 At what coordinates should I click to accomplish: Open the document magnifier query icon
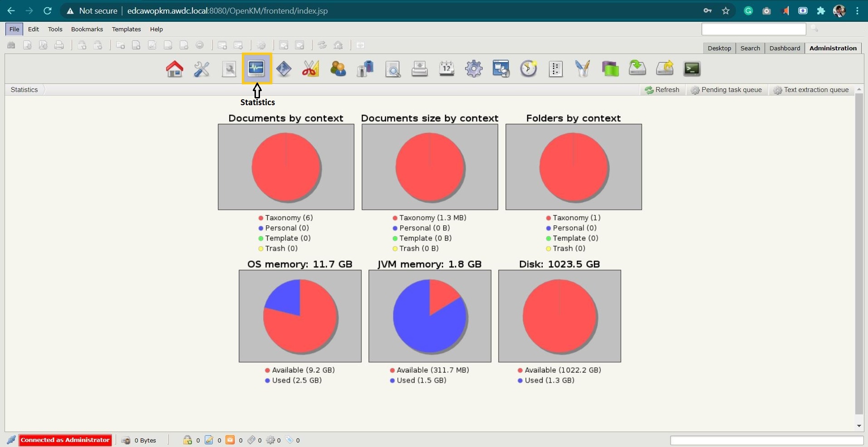392,69
